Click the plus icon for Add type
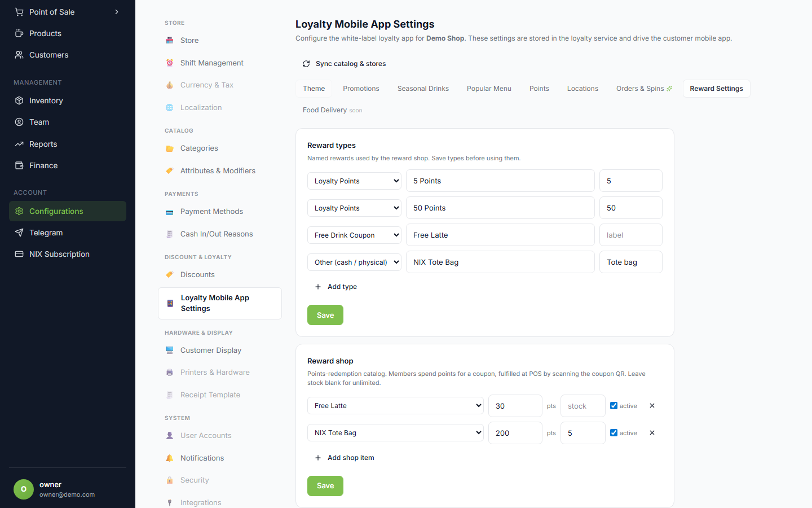The width and height of the screenshot is (812, 508). (318, 287)
